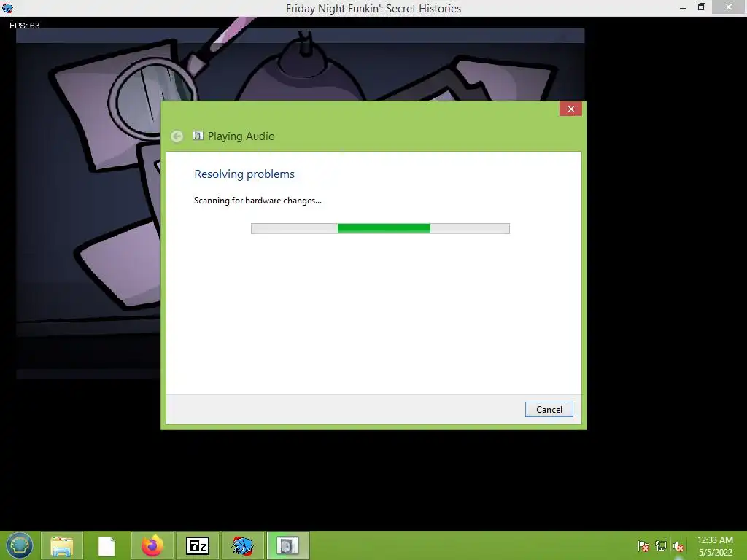747x560 pixels.
Task: Click the 5/5/2022 date in tray
Action: (x=715, y=553)
